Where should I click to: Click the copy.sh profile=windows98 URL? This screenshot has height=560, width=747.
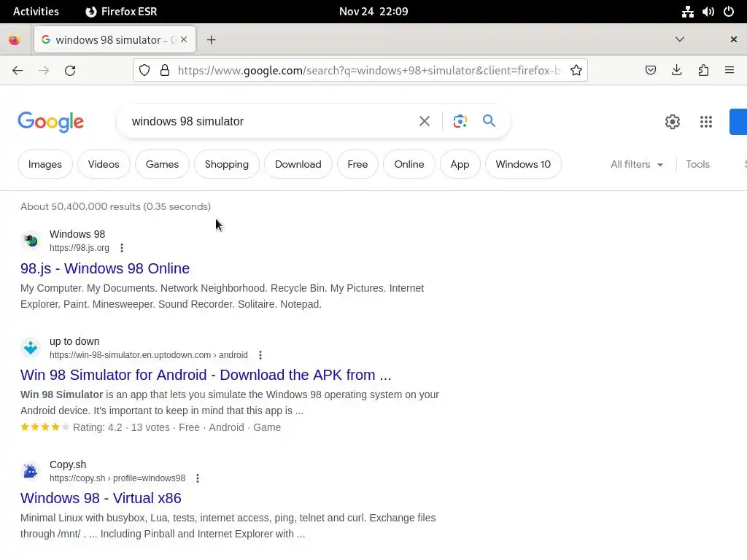[x=117, y=478]
